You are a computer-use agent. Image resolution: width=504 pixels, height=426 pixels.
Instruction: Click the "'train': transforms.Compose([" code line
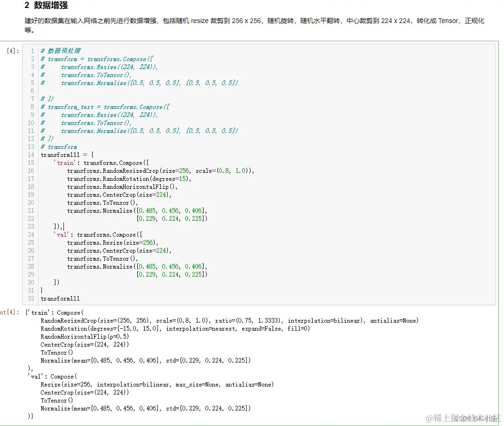coord(101,163)
